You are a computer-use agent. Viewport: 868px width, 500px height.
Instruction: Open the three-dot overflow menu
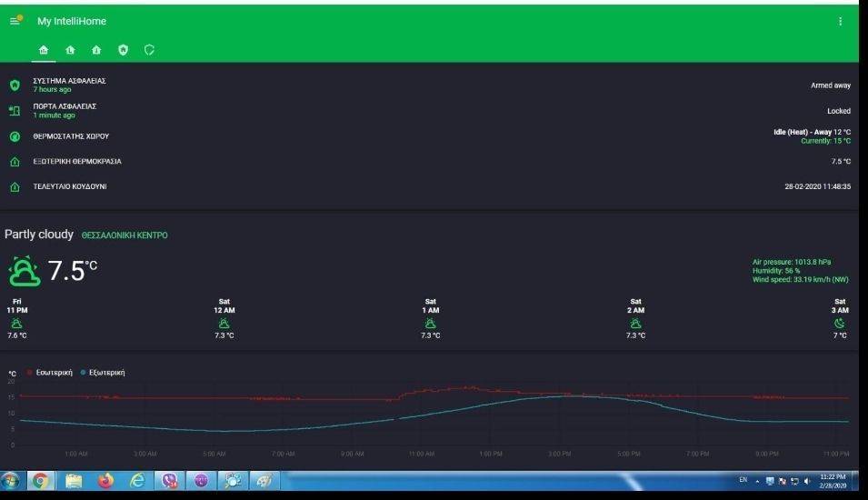(x=840, y=21)
